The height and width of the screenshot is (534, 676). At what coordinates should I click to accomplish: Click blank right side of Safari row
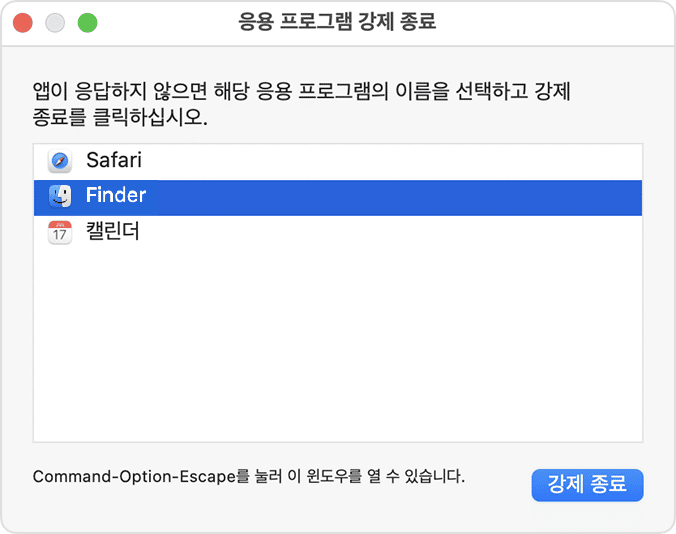[450, 160]
